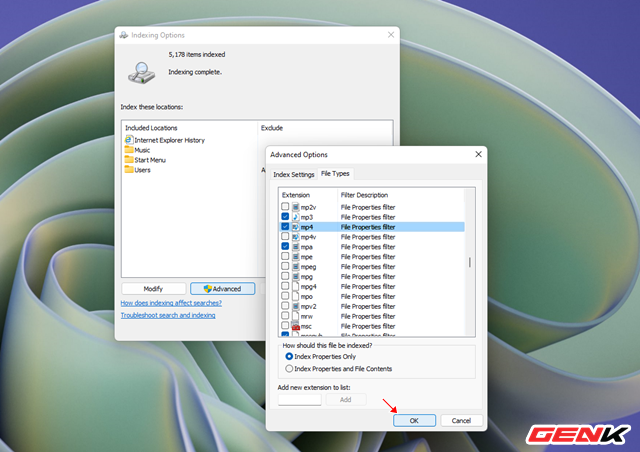This screenshot has width=640, height=452.
Task: Enable the mp2v extension checkbox
Action: point(285,207)
